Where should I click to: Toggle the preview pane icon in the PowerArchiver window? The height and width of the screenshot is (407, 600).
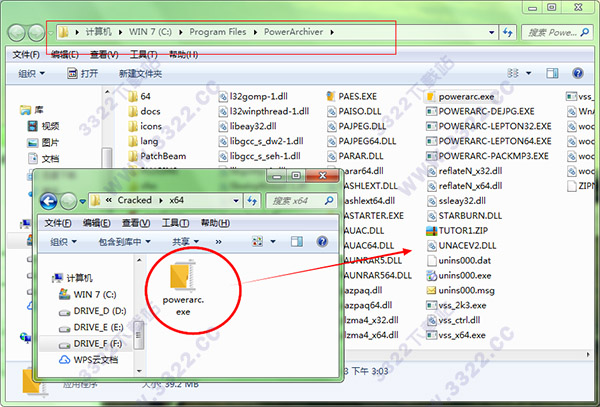coord(552,73)
